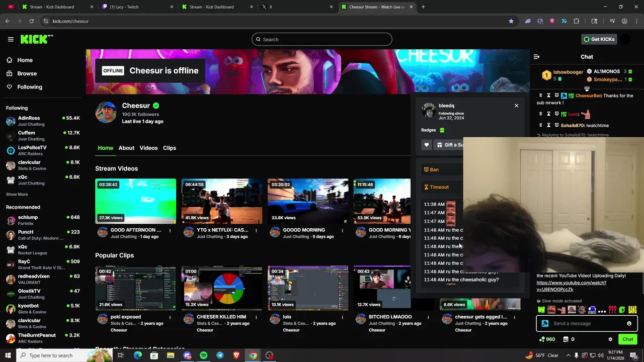Delete Sohaib870's message with trash icon
This screenshot has width=644, height=362.
pos(541,125)
